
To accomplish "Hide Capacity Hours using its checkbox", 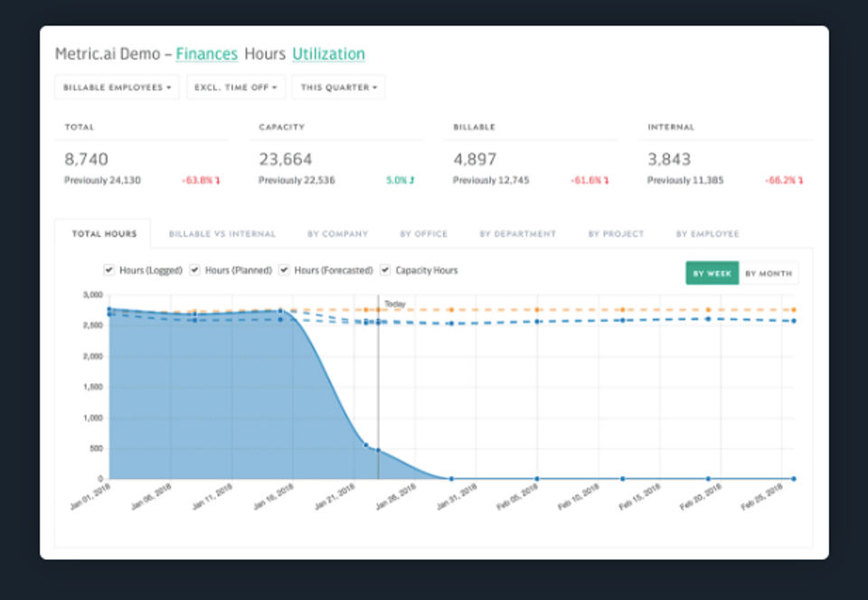I will (385, 270).
